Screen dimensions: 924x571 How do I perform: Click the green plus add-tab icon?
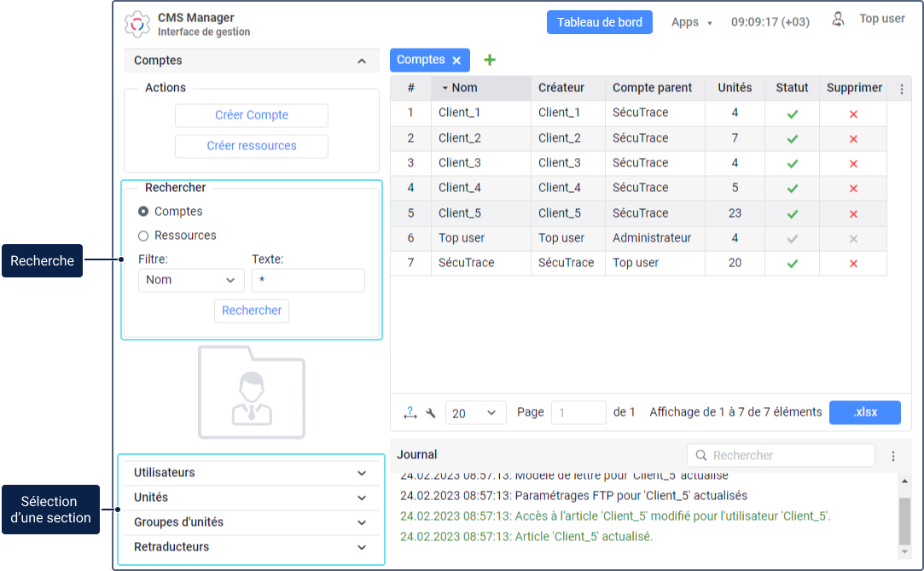[x=490, y=60]
